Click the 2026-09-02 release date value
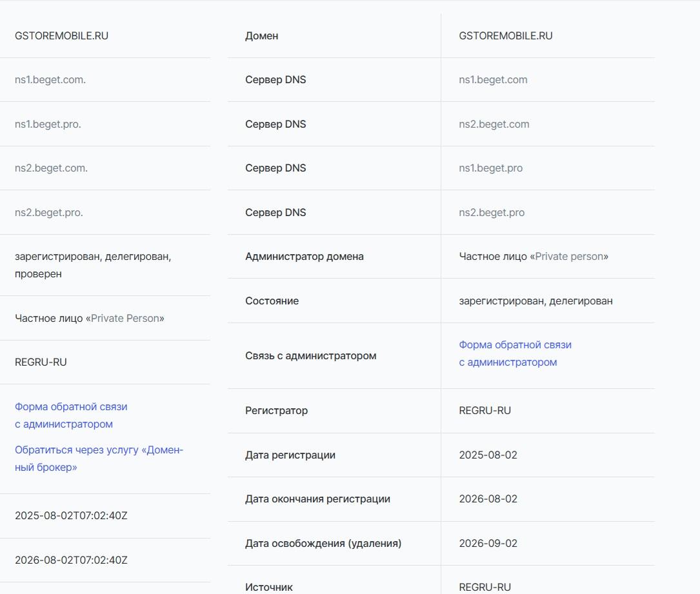Screen dimensions: 700x594 pos(488,544)
